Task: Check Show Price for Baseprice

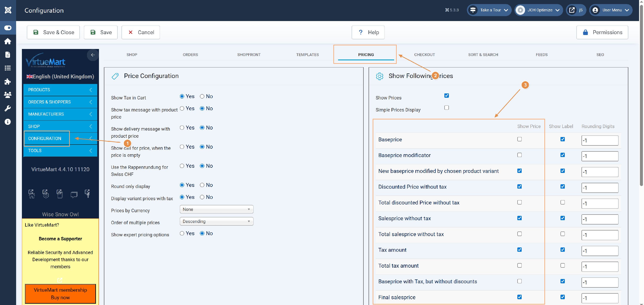Action: [519, 139]
